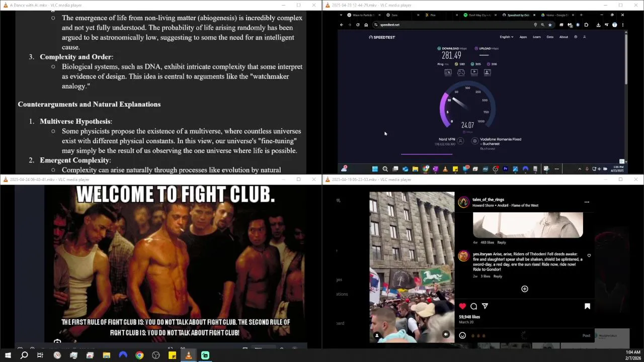Click tales_of_the_rings profile avatar

[x=463, y=202]
